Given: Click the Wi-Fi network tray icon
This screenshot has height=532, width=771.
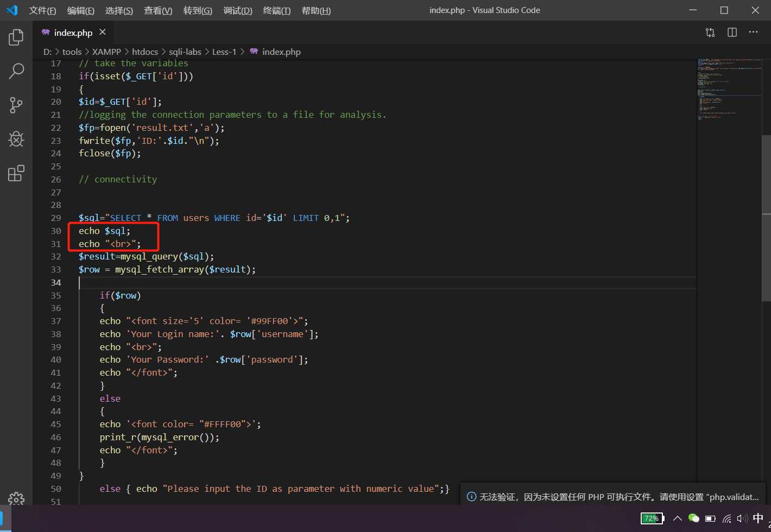Looking at the screenshot, I should point(726,518).
